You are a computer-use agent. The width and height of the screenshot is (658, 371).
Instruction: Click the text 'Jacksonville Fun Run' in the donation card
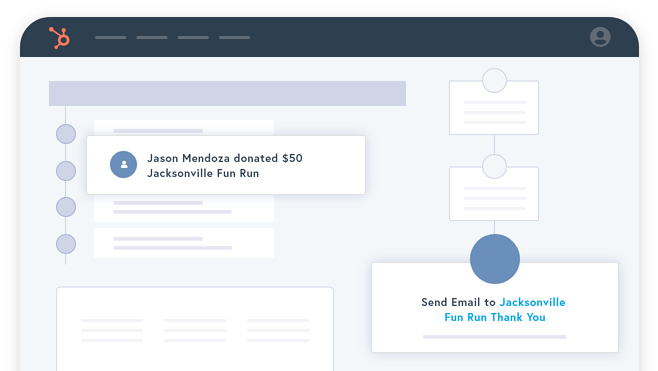pos(203,173)
